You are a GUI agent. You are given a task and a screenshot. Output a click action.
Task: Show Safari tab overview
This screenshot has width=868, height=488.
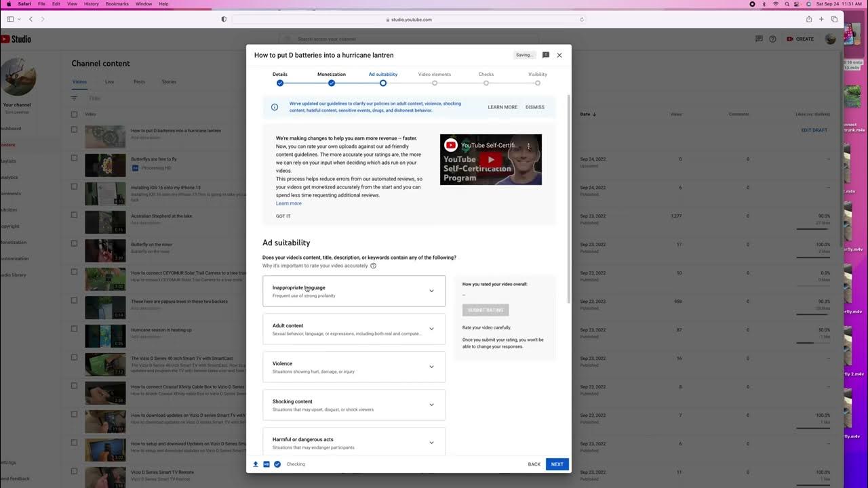[x=834, y=19]
